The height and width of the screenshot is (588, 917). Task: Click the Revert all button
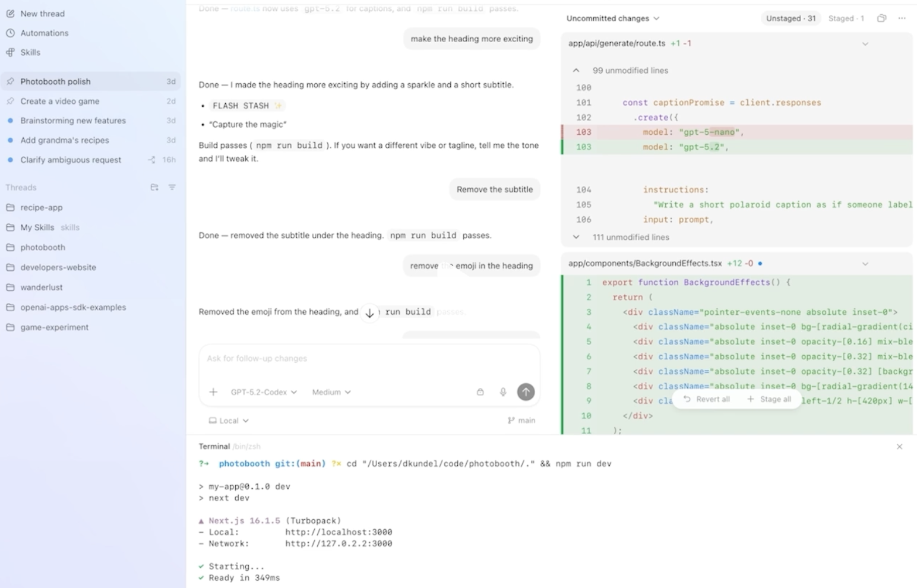tap(707, 399)
